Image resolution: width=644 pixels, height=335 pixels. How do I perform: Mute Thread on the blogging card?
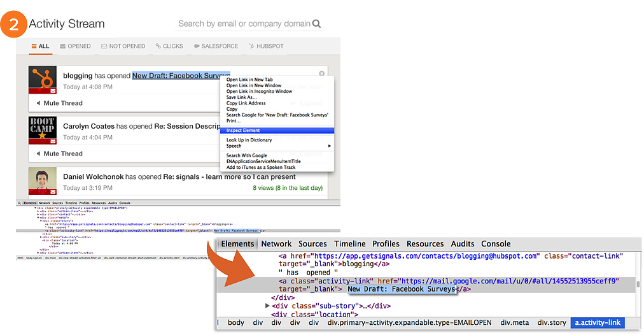tap(60, 103)
